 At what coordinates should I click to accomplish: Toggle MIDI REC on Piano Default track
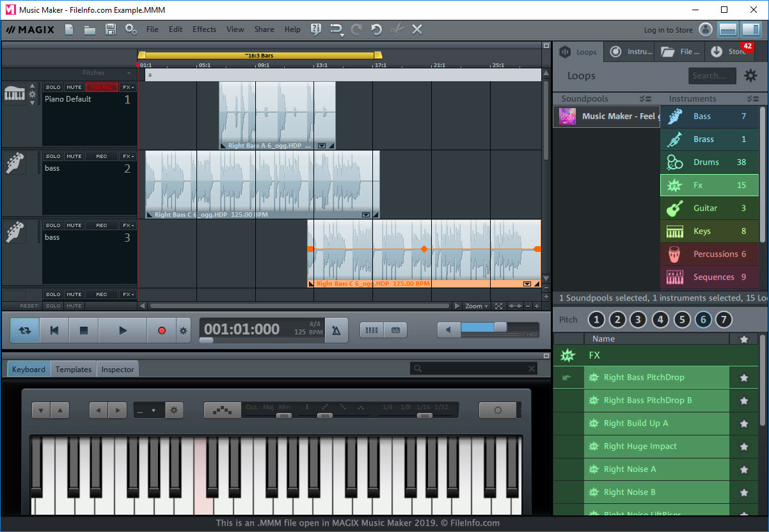coord(102,87)
